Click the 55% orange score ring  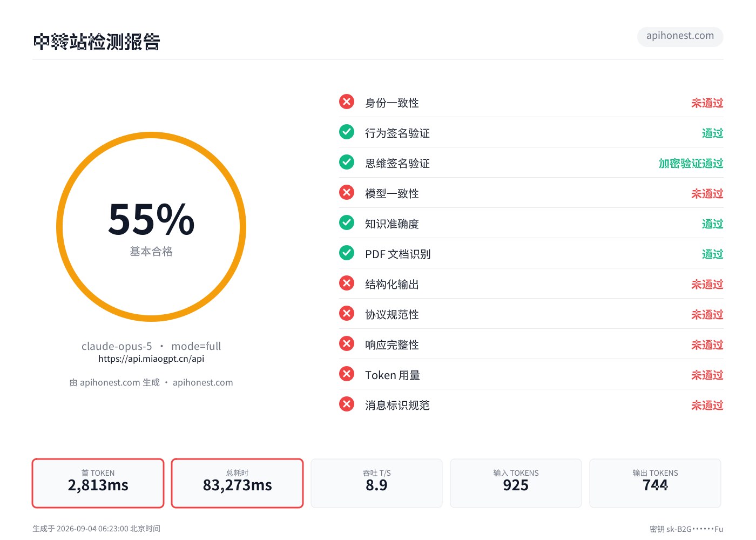point(151,227)
